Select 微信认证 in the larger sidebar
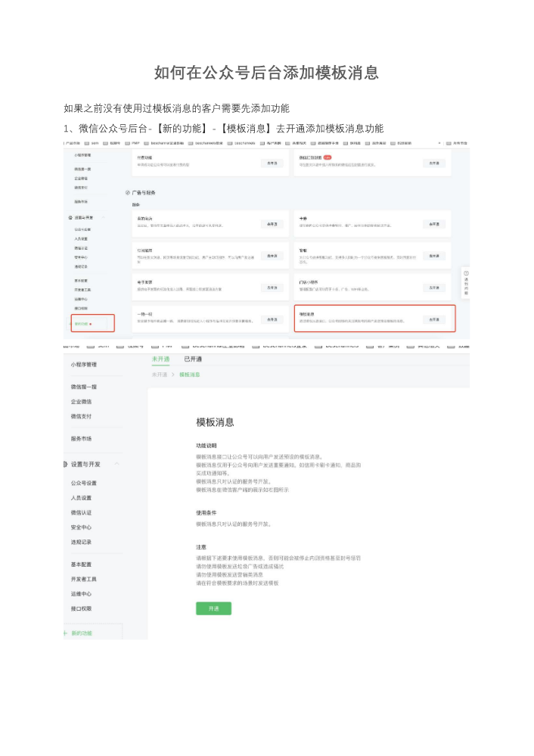This screenshot has height=756, width=534. 82,512
